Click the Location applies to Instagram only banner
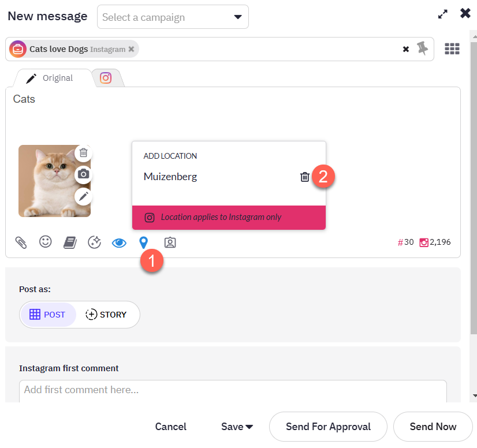The image size is (477, 448). tap(229, 218)
